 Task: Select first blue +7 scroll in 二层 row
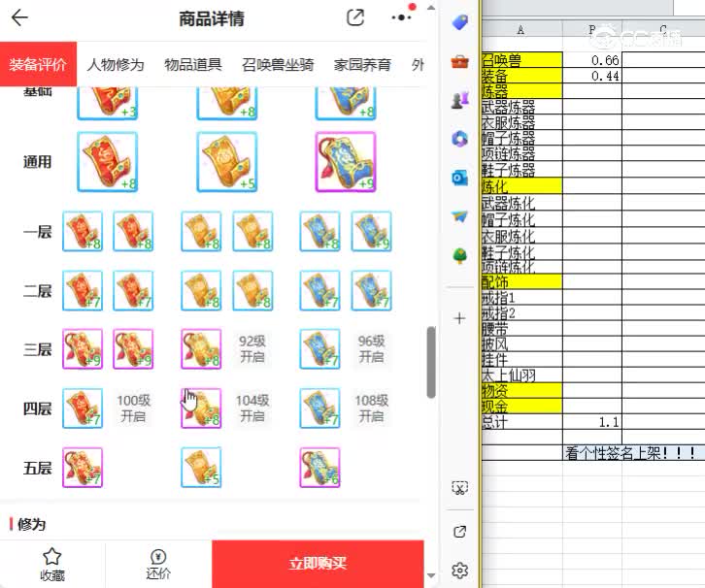tap(320, 291)
